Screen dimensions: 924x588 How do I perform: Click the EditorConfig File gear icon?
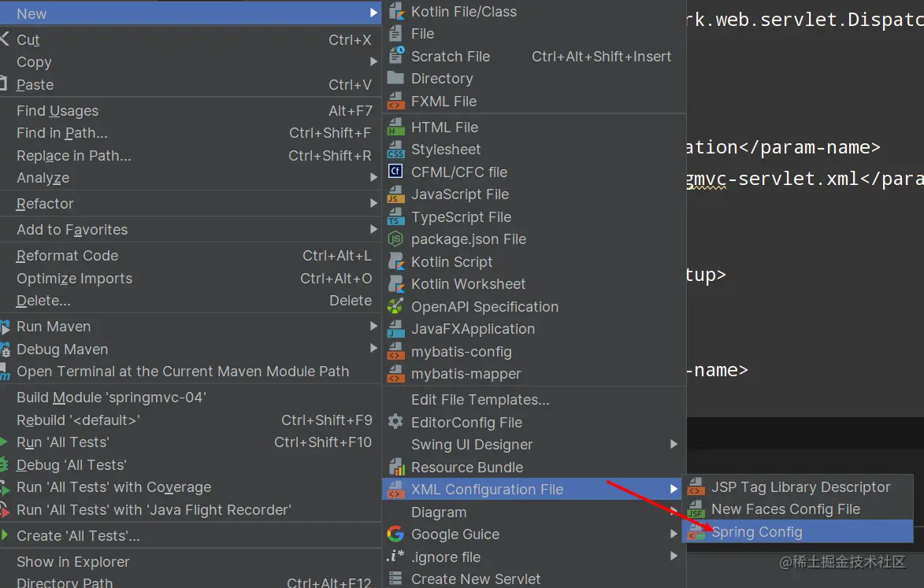[x=395, y=422]
